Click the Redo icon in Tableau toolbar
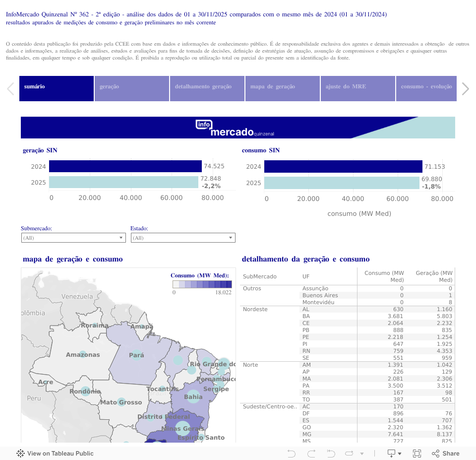Image resolution: width=476 pixels, height=460 pixels. point(311,453)
